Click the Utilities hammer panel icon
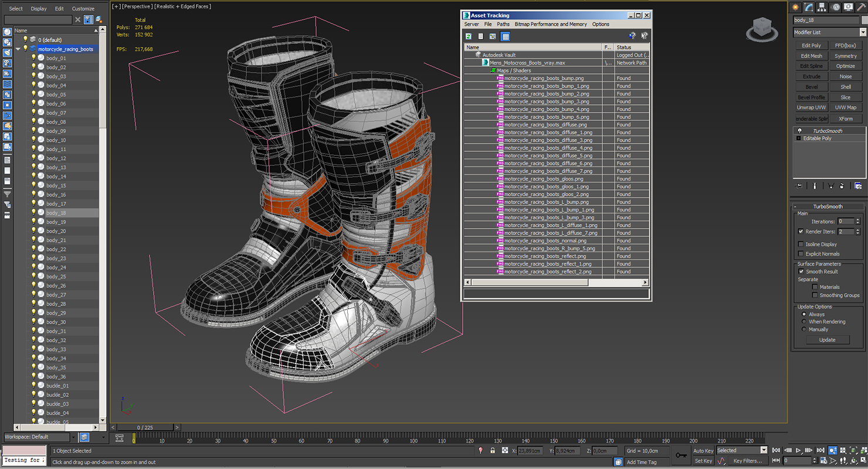 (x=860, y=7)
